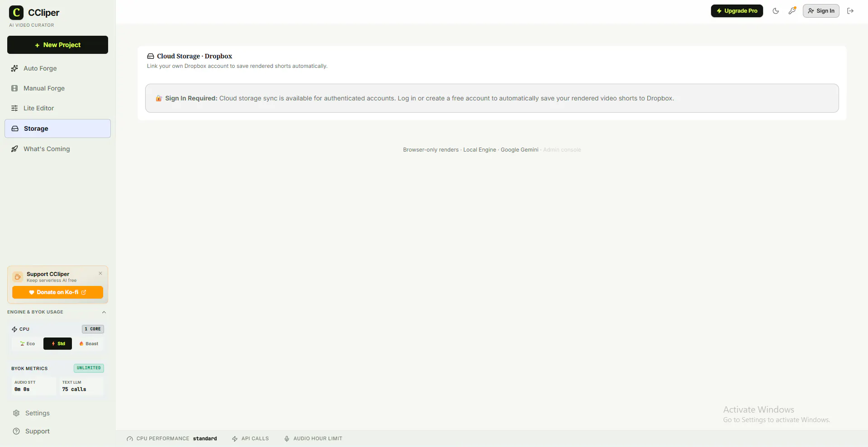The height and width of the screenshot is (447, 868).
Task: Open the API key icon
Action: [x=792, y=11]
